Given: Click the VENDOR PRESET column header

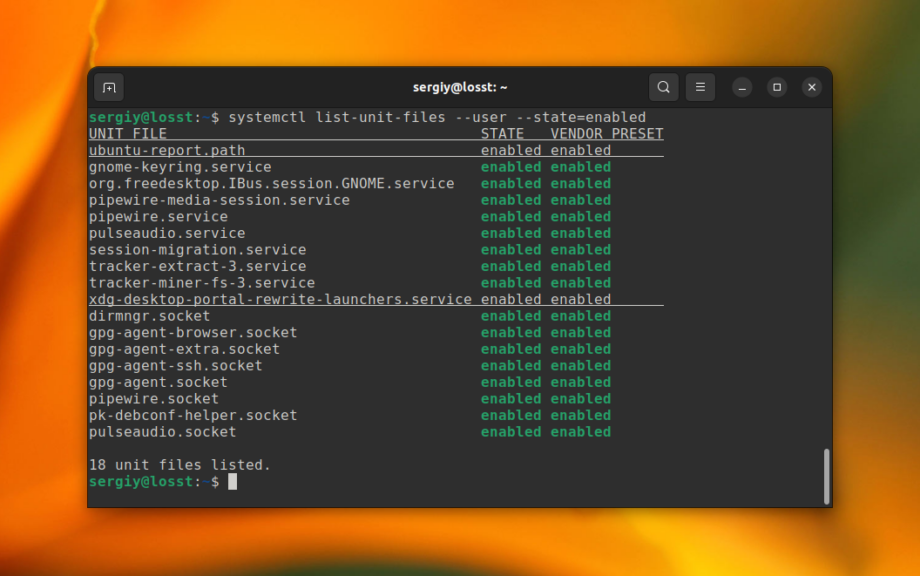Looking at the screenshot, I should (607, 134).
